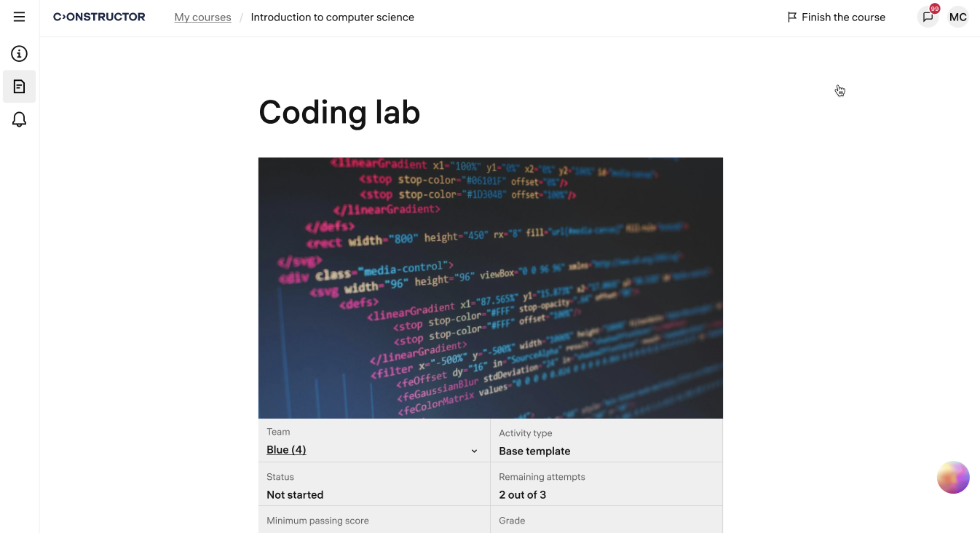
Task: Open messages via the chat bubble icon
Action: [x=928, y=17]
